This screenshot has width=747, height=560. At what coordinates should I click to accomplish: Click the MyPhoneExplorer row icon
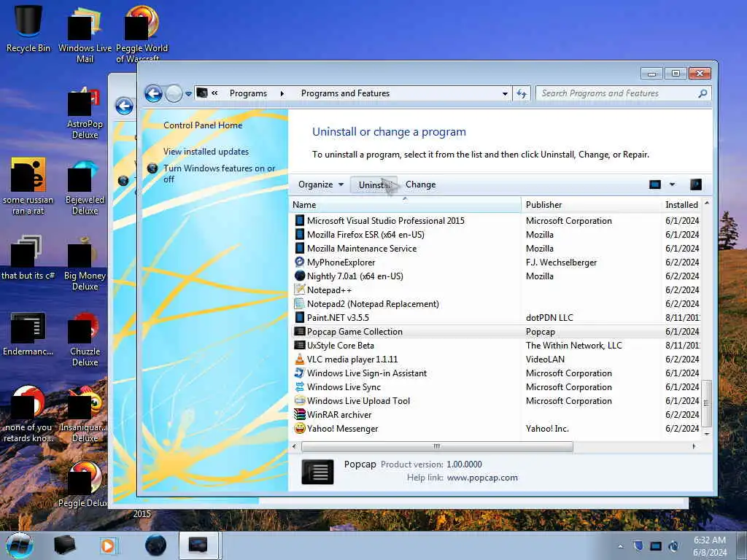click(x=299, y=262)
